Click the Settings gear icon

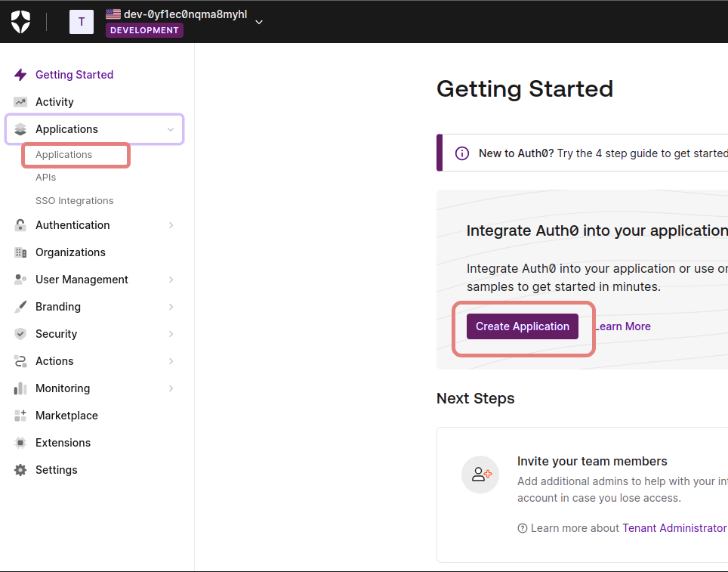coord(20,470)
